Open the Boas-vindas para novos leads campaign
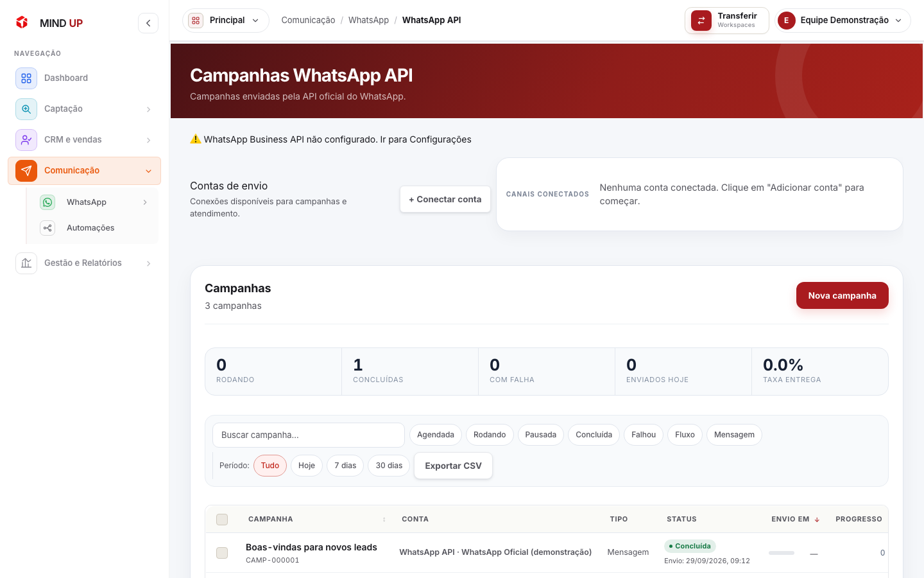Image resolution: width=924 pixels, height=578 pixels. pos(311,547)
